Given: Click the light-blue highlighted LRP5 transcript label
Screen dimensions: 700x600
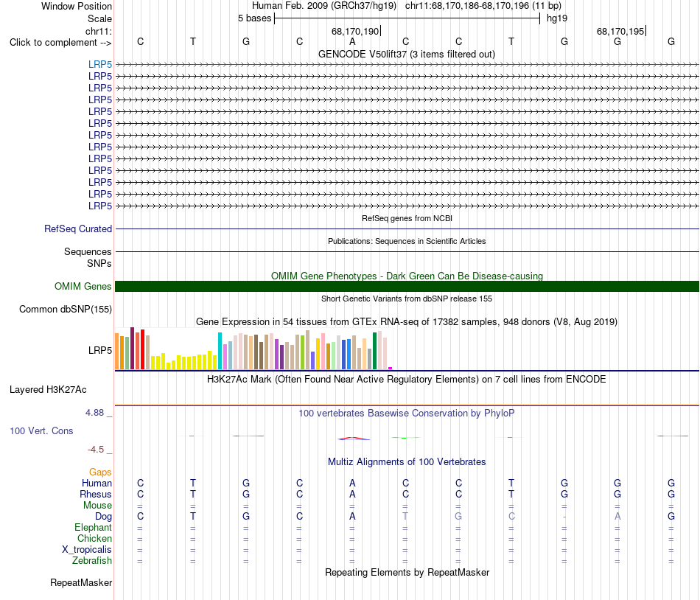Looking at the screenshot, I should [100, 64].
